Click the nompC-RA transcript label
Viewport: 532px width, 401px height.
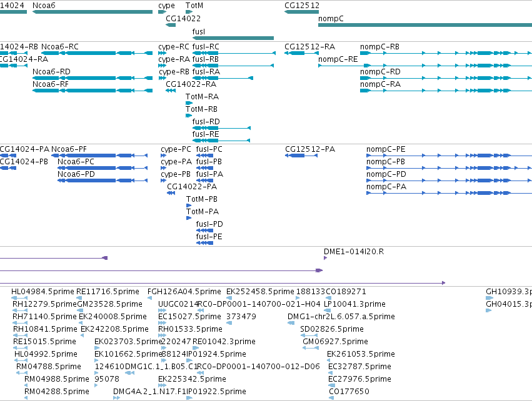pos(380,84)
